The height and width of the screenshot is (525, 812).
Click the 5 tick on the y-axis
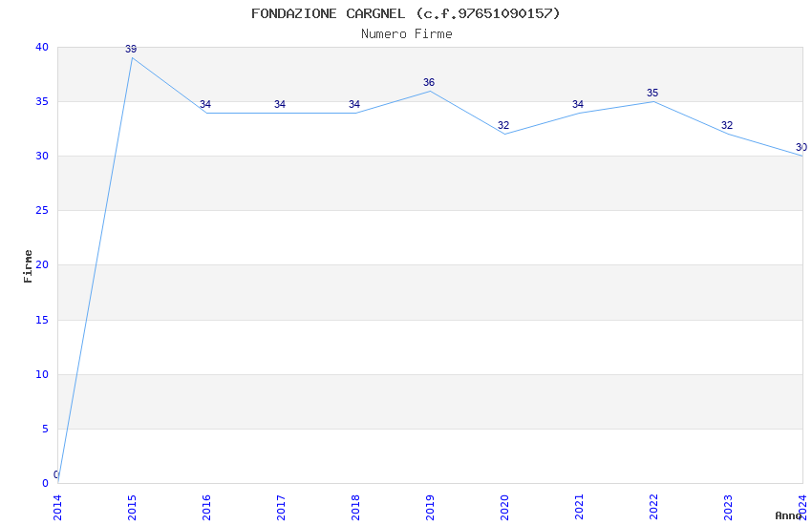point(46,429)
